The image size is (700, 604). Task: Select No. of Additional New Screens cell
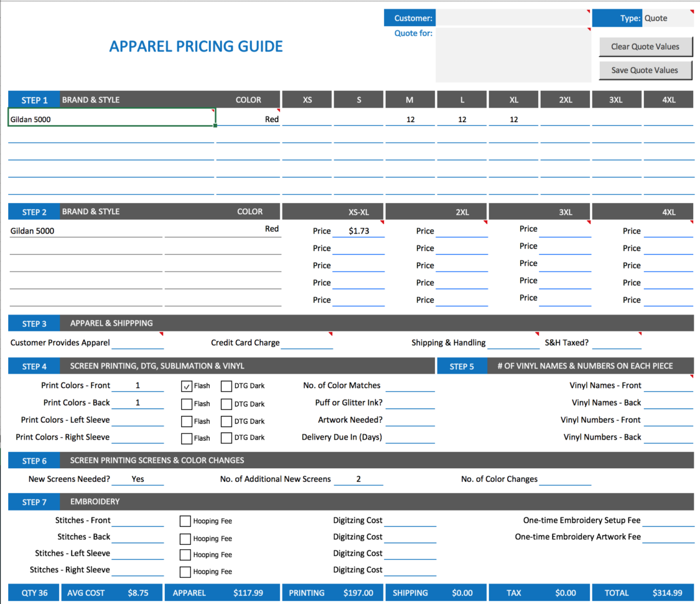coord(358,479)
